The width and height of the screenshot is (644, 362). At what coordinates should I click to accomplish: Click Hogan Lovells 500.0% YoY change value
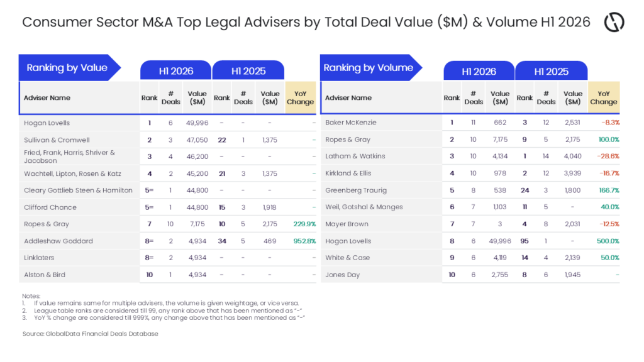608,241
